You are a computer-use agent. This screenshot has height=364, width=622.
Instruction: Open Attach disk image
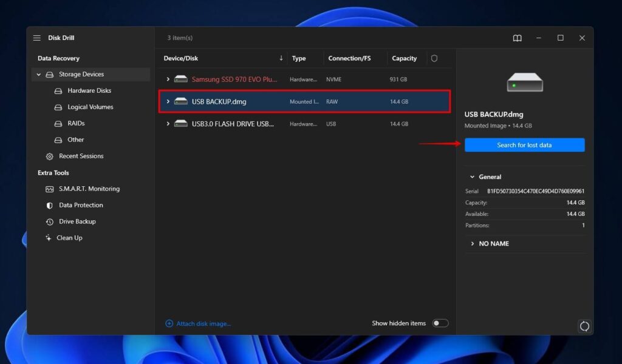point(202,323)
